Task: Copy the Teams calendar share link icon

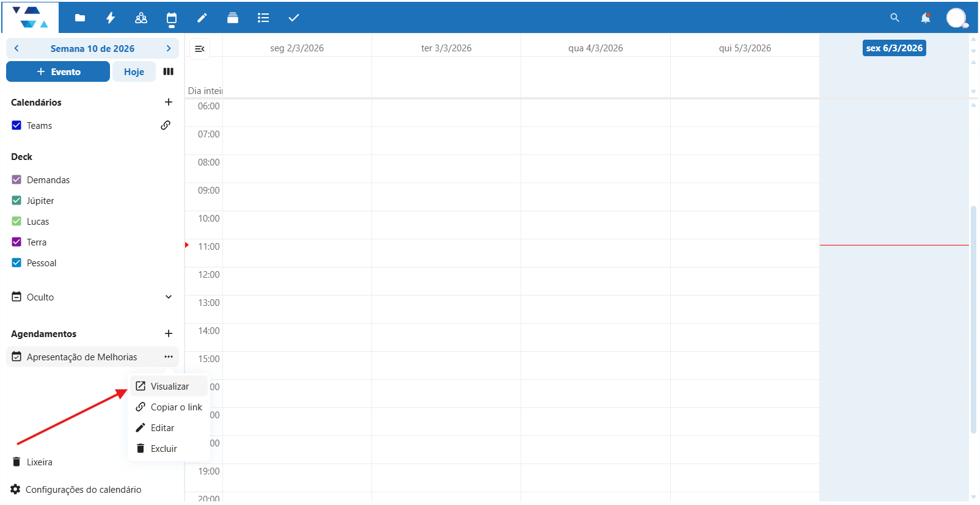Action: pos(166,125)
